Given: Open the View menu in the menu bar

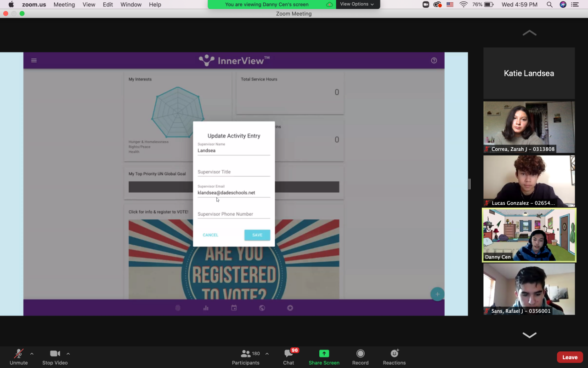Looking at the screenshot, I should [89, 5].
